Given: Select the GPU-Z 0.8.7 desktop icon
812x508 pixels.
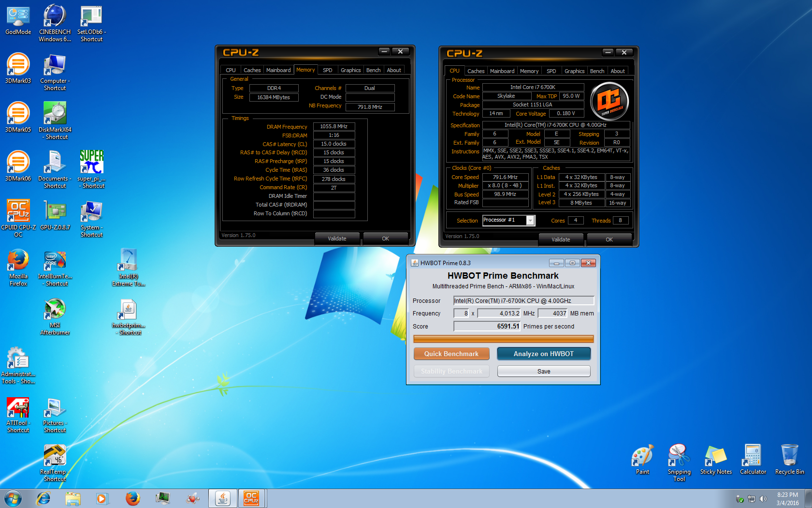Looking at the screenshot, I should tap(55, 215).
